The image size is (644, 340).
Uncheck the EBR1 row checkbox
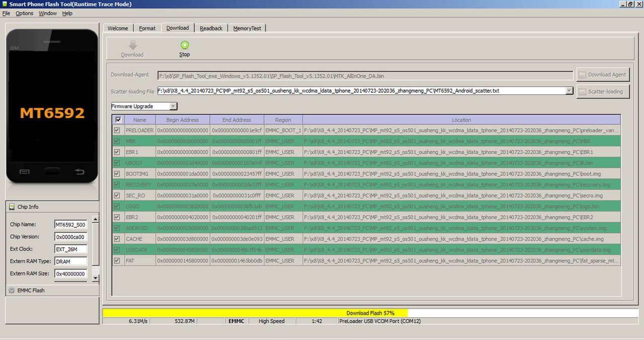point(117,152)
